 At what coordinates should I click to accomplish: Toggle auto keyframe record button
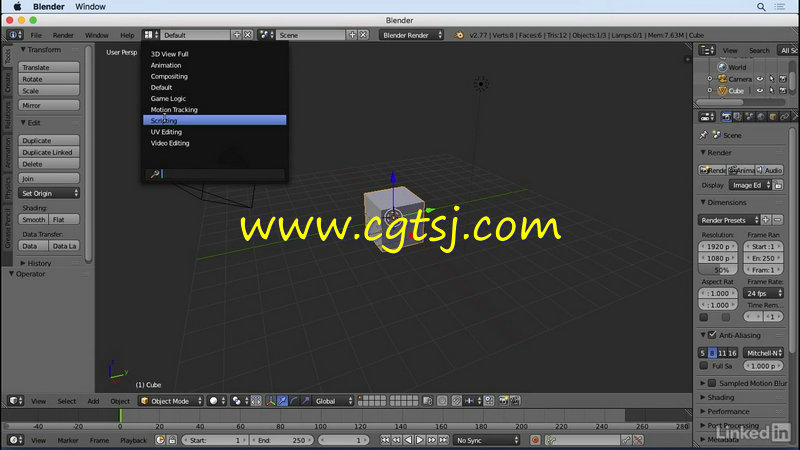coord(535,440)
